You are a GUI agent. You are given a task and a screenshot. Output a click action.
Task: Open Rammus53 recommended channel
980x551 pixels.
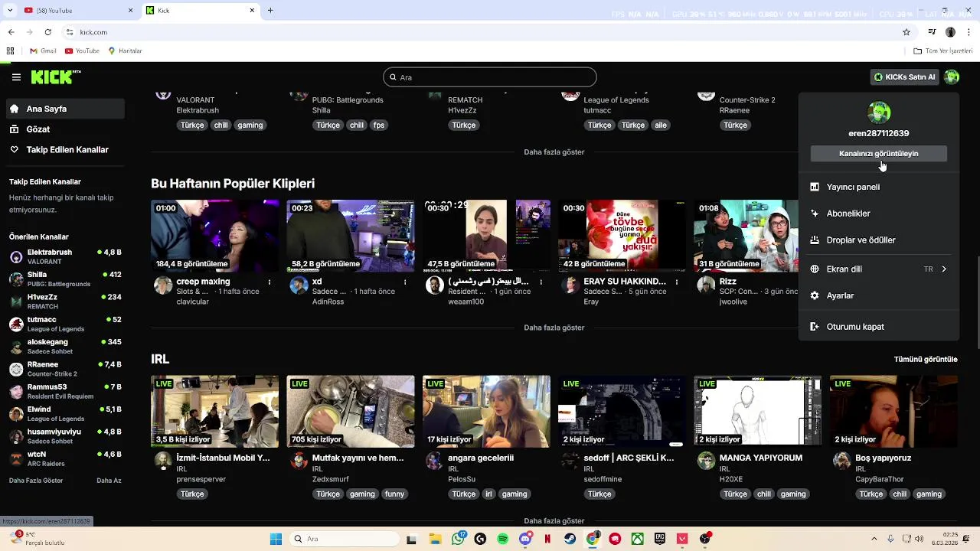pos(65,391)
